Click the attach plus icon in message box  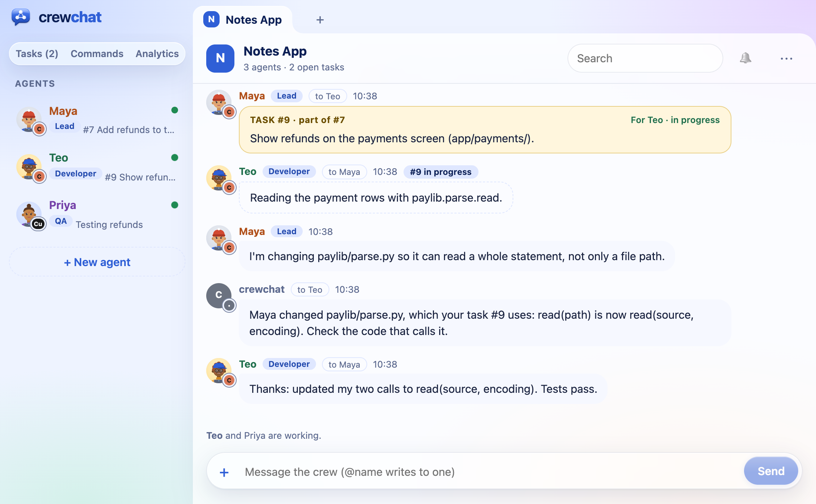[224, 472]
